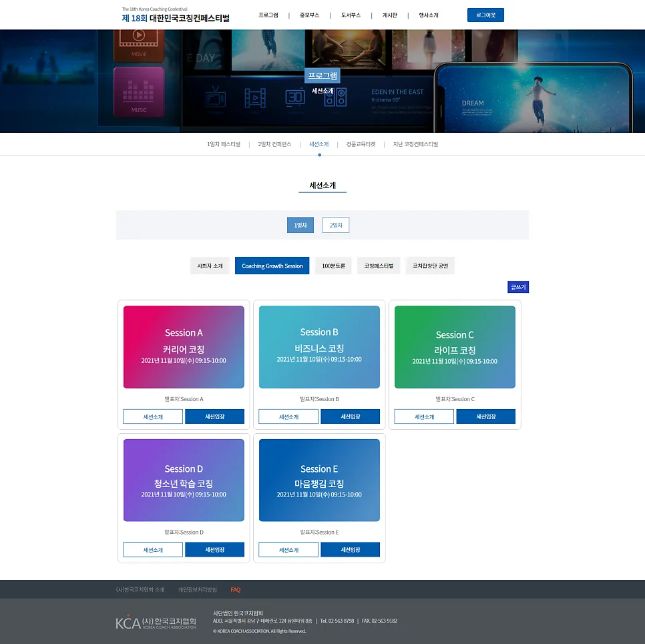The width and height of the screenshot is (645, 644).
Task: Click the 글쓰기 write button
Action: tap(518, 287)
